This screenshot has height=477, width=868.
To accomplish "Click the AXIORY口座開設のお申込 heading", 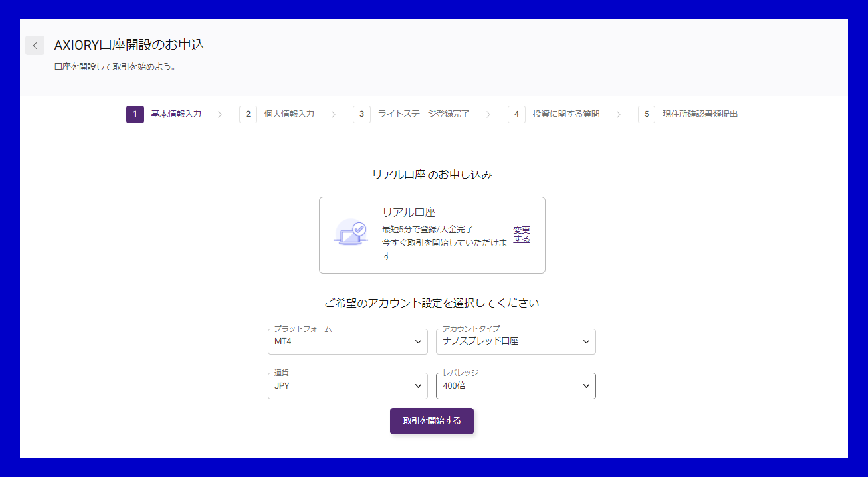I will coord(129,45).
